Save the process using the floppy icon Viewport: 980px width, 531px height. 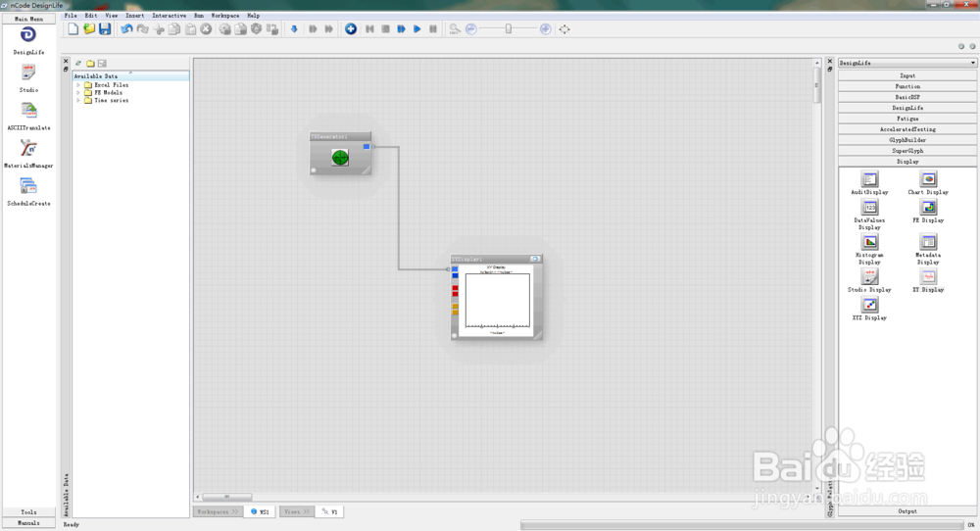click(105, 28)
